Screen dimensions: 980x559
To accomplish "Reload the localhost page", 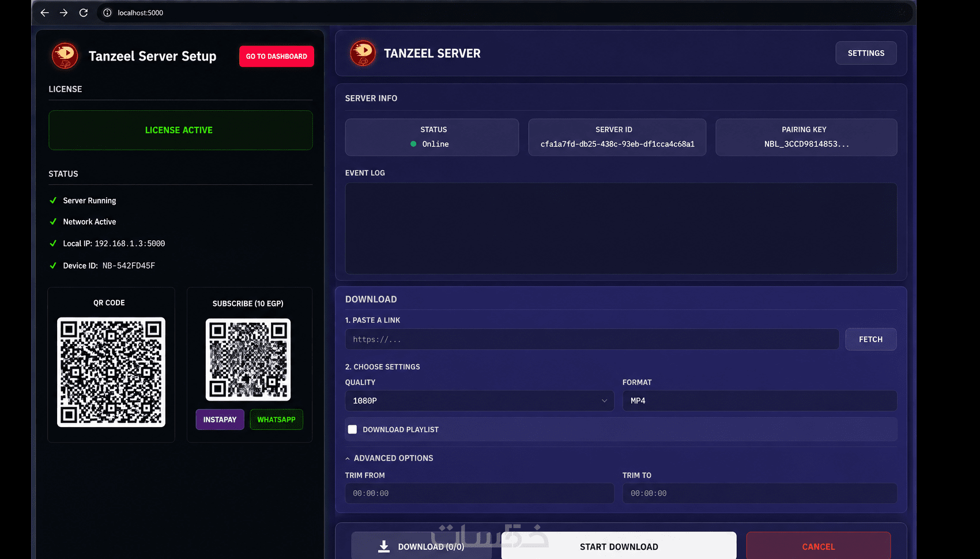I will coord(84,13).
